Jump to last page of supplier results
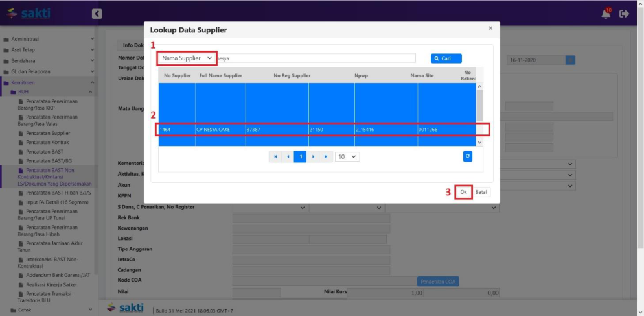Viewport: 644px width, 316px height. (325, 156)
